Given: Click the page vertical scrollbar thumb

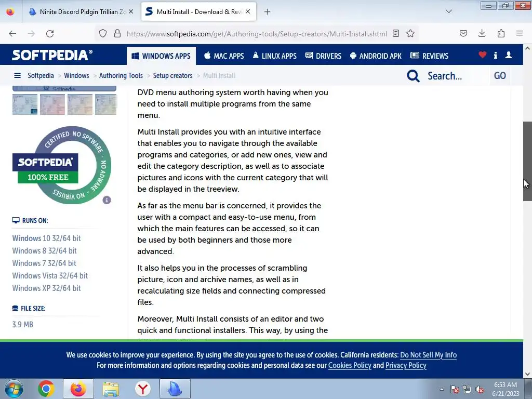Looking at the screenshot, I should pyautogui.click(x=527, y=161).
